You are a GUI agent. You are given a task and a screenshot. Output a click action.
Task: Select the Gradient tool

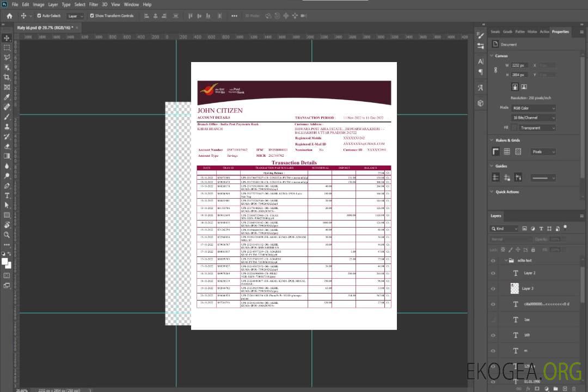[7, 156]
